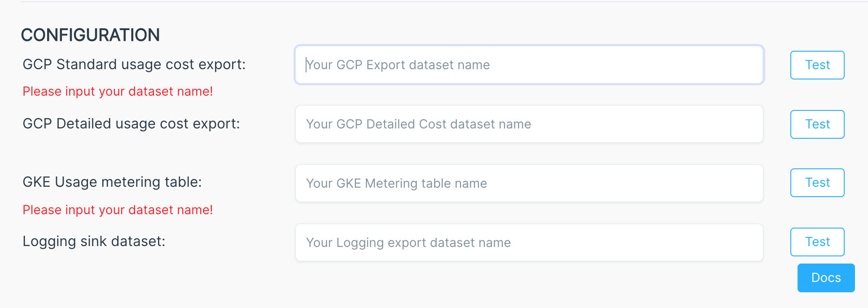Click the GKE Metering table name field
Screen dimensions: 868x308
529,183
